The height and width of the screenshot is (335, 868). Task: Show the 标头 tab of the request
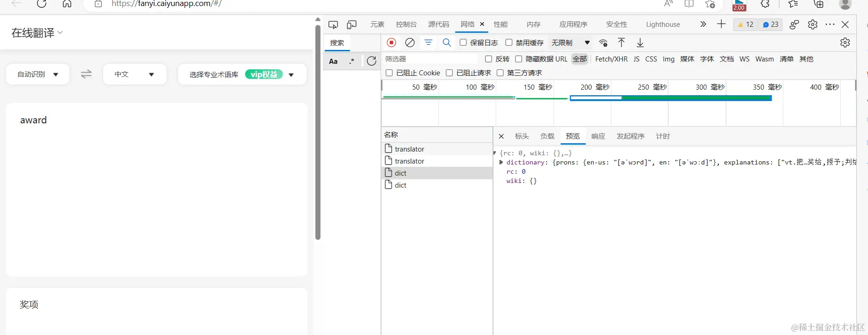click(522, 136)
